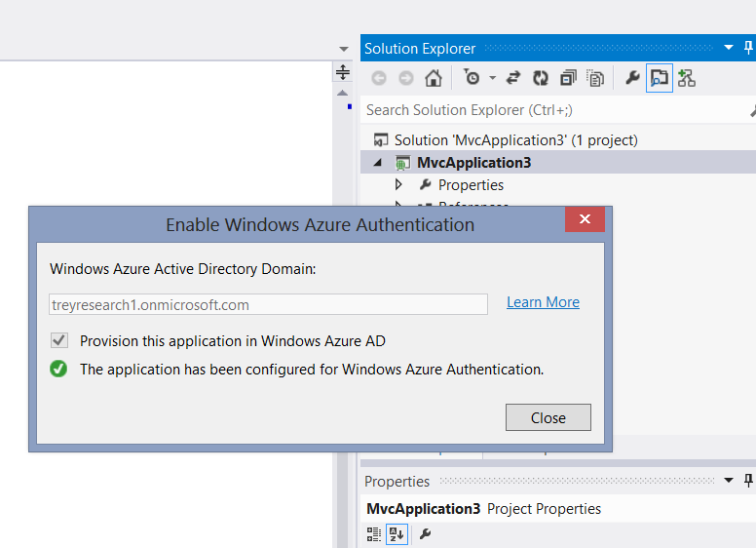This screenshot has height=548, width=756.
Task: Open Properties panel window options dropdown
Action: 729,480
